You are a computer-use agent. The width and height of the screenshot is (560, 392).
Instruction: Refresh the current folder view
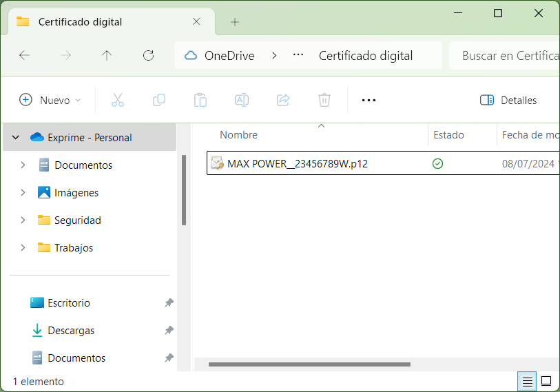point(148,56)
